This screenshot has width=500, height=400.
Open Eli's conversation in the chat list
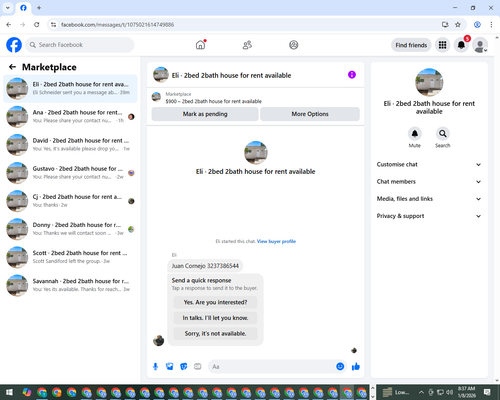(70, 89)
